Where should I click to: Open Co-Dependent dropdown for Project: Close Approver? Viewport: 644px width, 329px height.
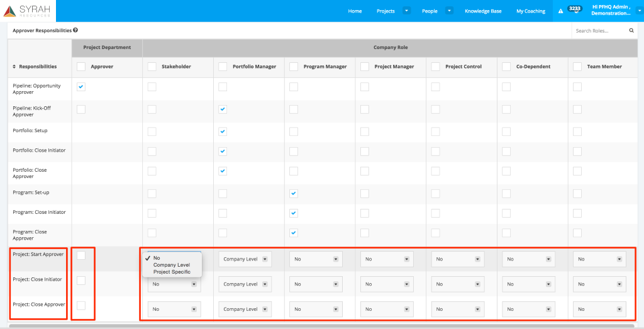528,309
